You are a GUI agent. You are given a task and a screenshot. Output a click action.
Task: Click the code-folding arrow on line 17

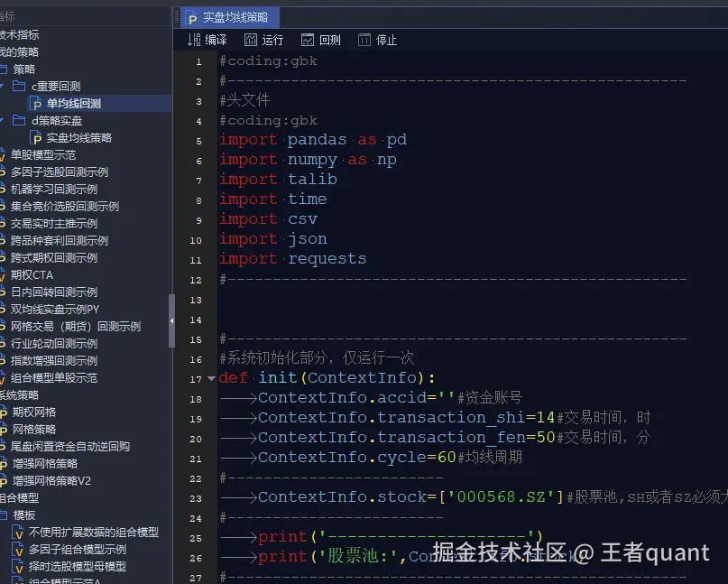point(210,377)
